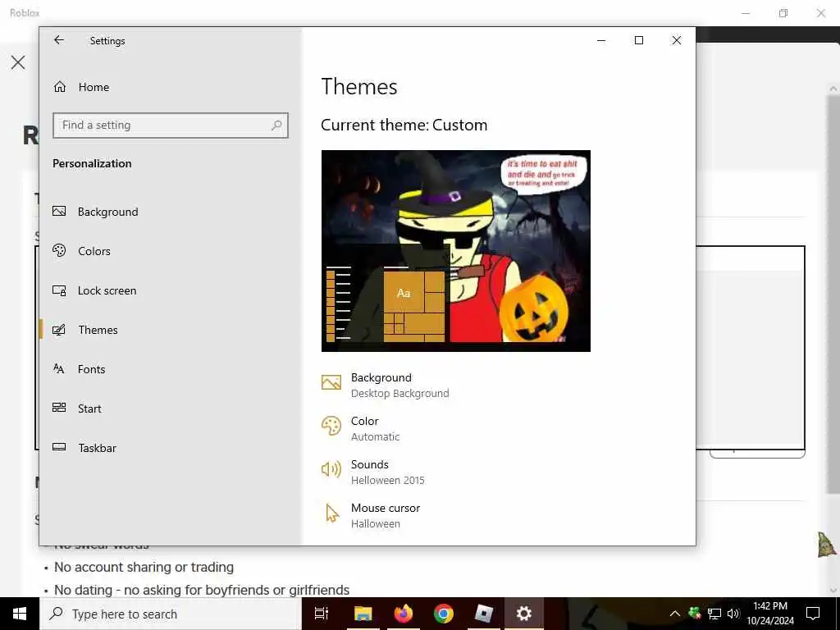Switch to Roblox from the taskbar
Viewport: 840px width, 630px height.
pyautogui.click(x=484, y=614)
